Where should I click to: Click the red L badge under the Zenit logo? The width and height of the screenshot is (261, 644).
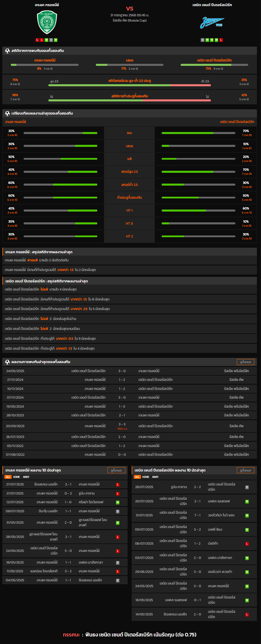221,40
